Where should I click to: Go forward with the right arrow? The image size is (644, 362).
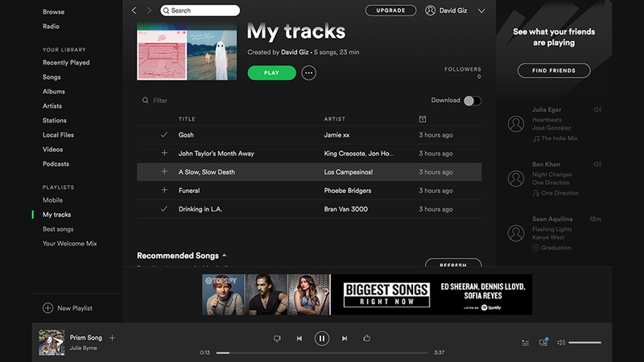pos(149,10)
